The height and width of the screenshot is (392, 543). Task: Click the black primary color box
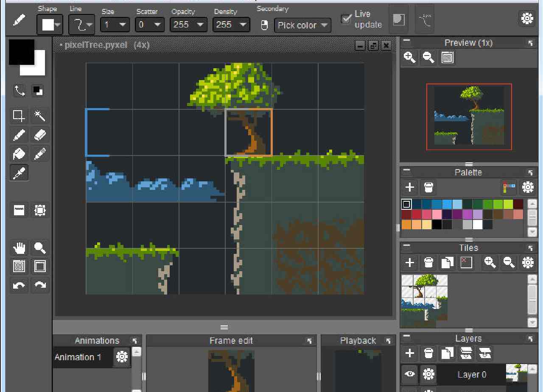(x=22, y=52)
